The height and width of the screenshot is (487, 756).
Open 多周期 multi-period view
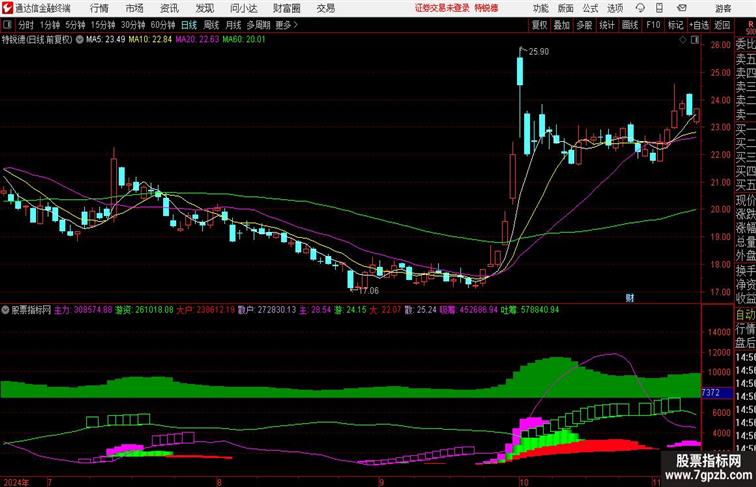pos(258,25)
